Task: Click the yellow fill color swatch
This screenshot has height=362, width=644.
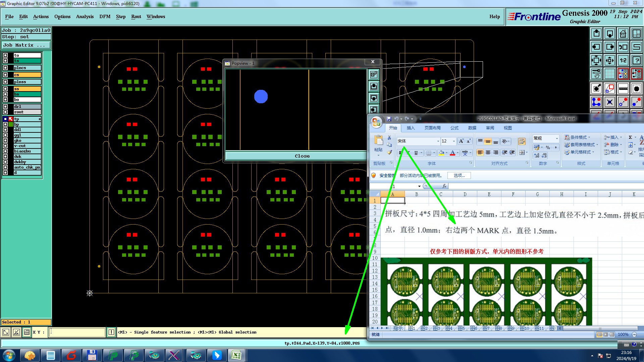Action: 442,153
